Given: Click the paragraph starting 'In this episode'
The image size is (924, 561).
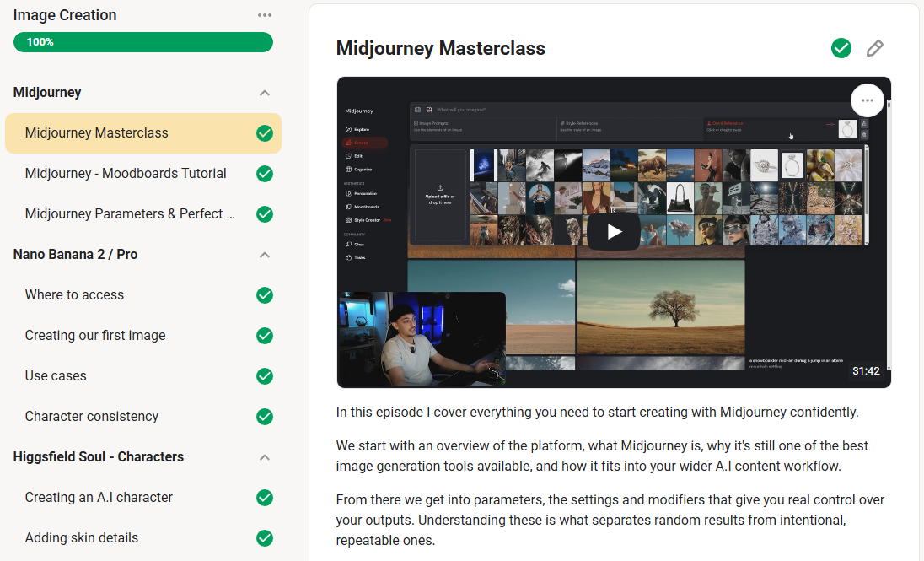Looking at the screenshot, I should pos(597,412).
